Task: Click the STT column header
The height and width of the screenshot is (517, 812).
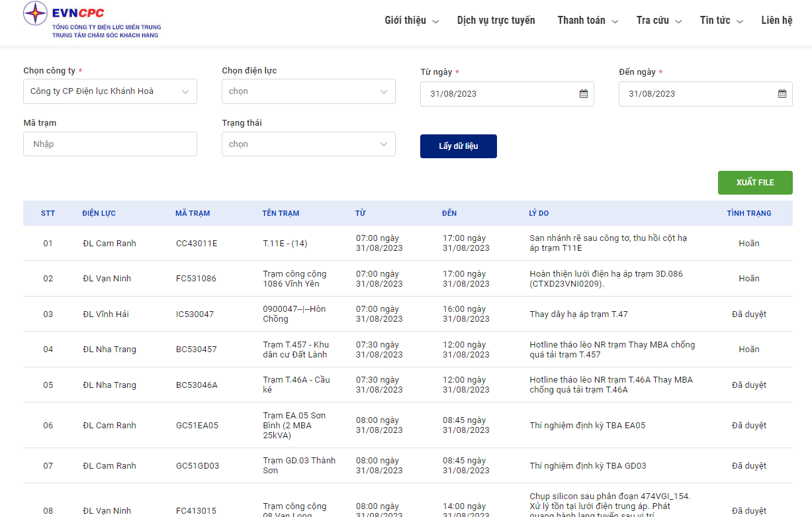Action: tap(48, 213)
